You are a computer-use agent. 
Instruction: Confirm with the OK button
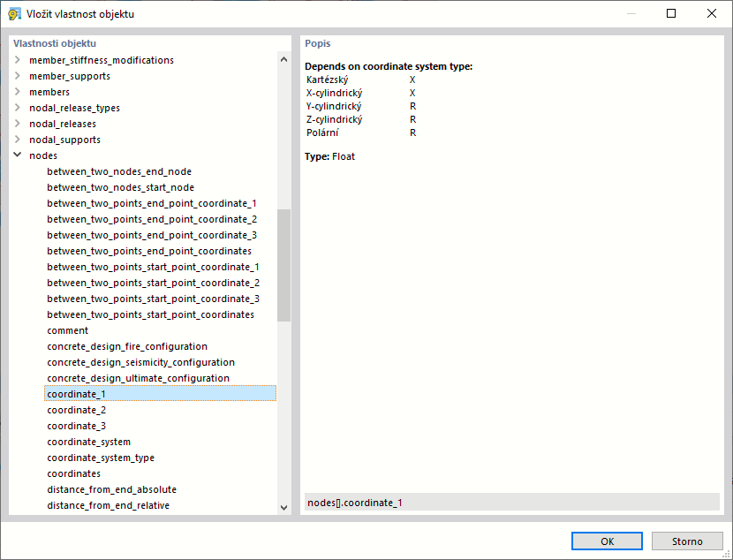tap(607, 541)
